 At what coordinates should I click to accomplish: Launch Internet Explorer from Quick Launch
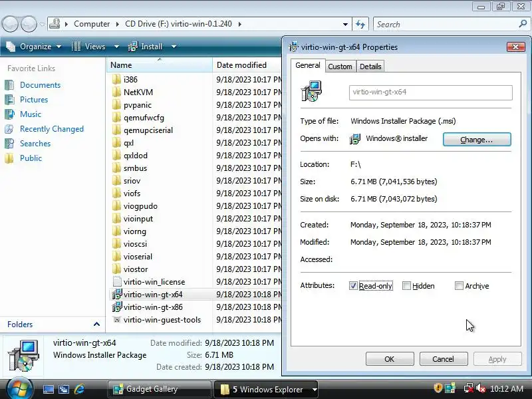coord(79,389)
